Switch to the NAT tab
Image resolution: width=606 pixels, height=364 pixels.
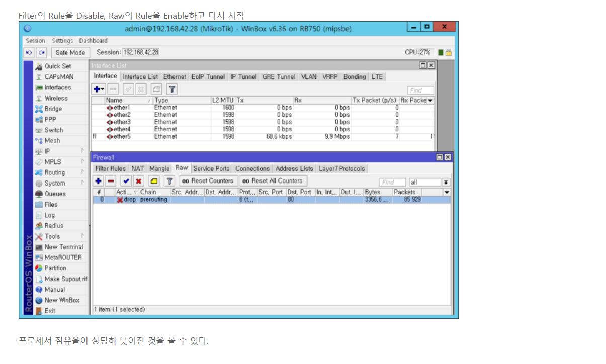138,168
